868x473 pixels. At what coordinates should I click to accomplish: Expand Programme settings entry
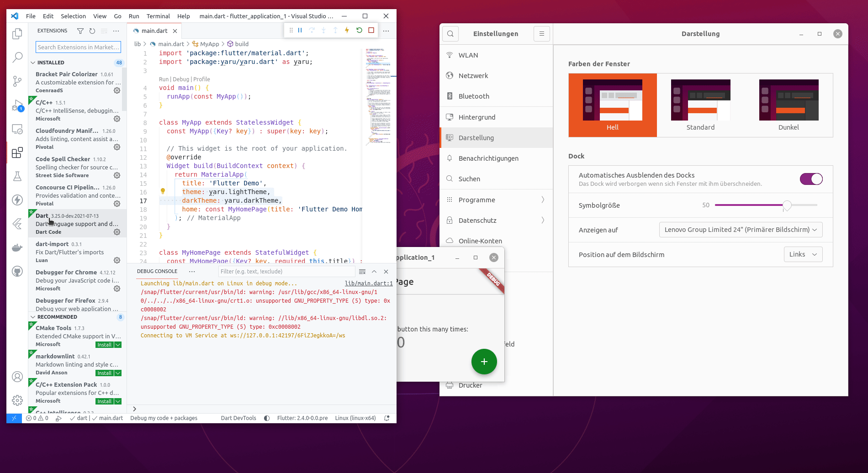point(496,200)
